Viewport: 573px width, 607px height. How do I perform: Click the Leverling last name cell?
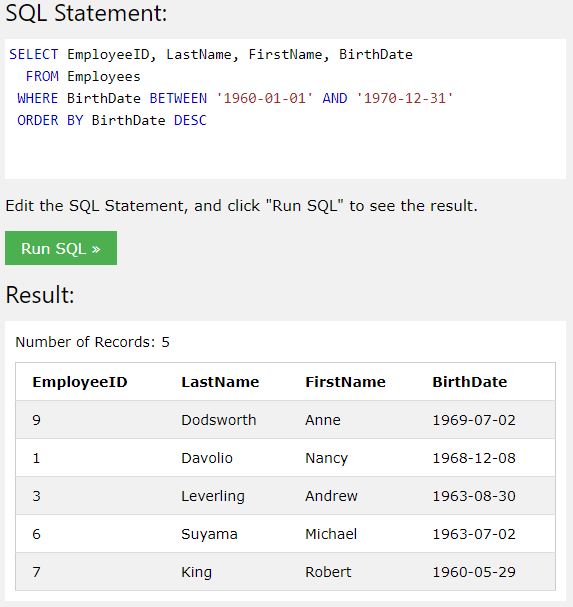(x=213, y=496)
